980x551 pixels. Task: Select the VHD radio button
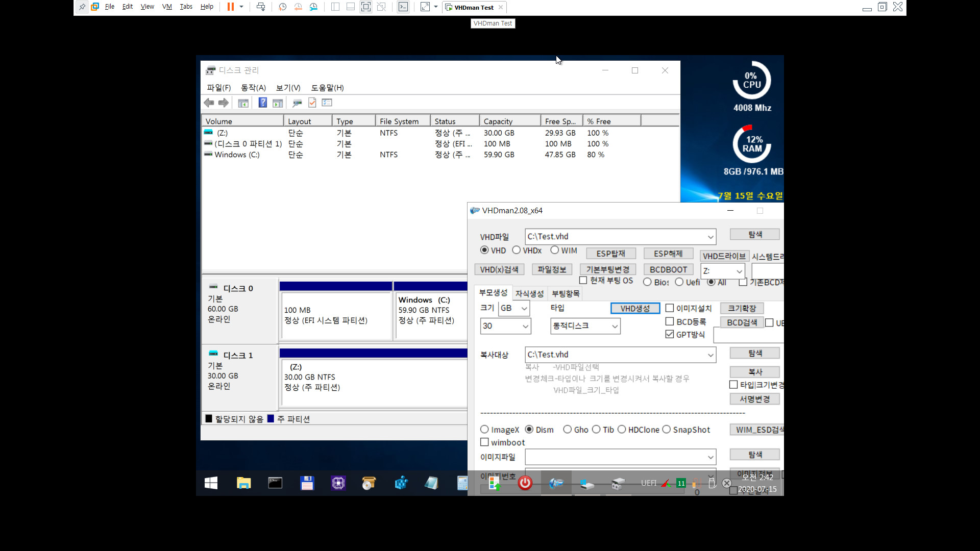484,250
